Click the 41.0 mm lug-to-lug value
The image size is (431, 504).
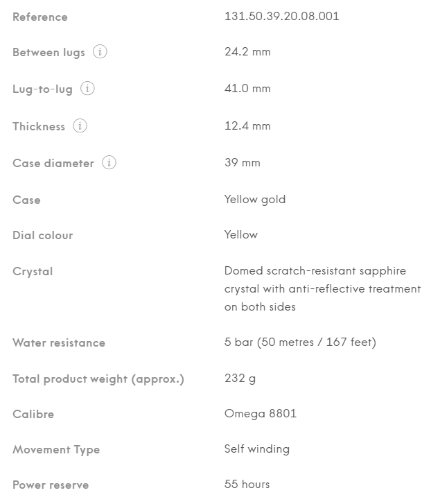[247, 89]
